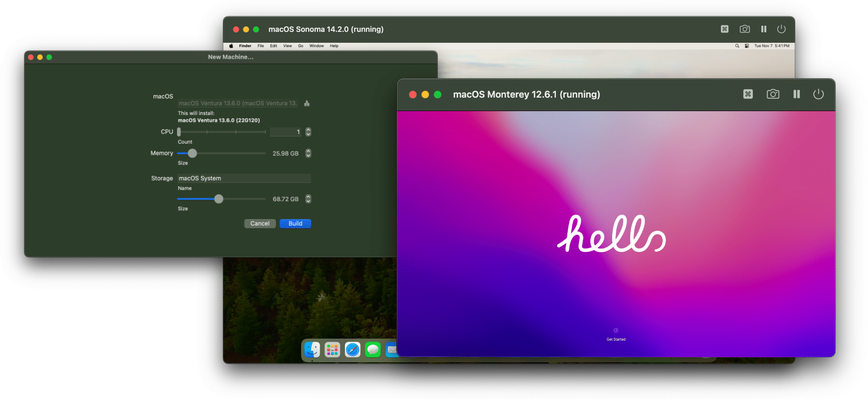Power off the macOS Monterey virtual machine
868x400 pixels.
click(x=819, y=94)
